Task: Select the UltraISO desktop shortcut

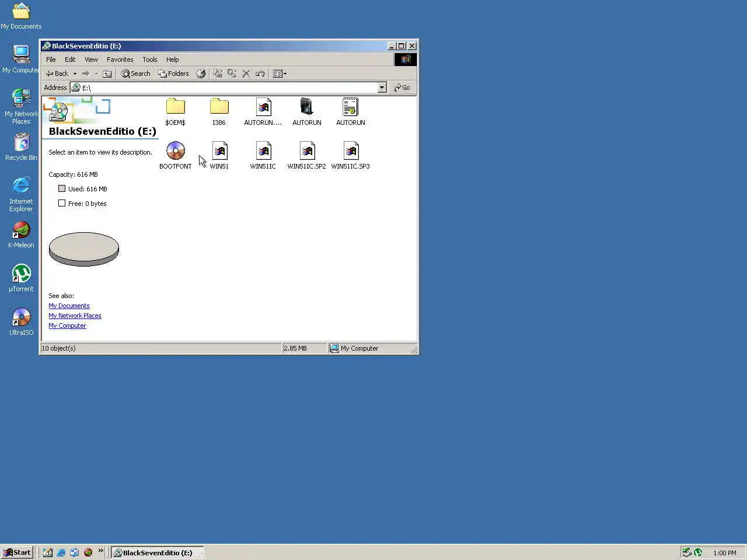Action: pos(21,322)
